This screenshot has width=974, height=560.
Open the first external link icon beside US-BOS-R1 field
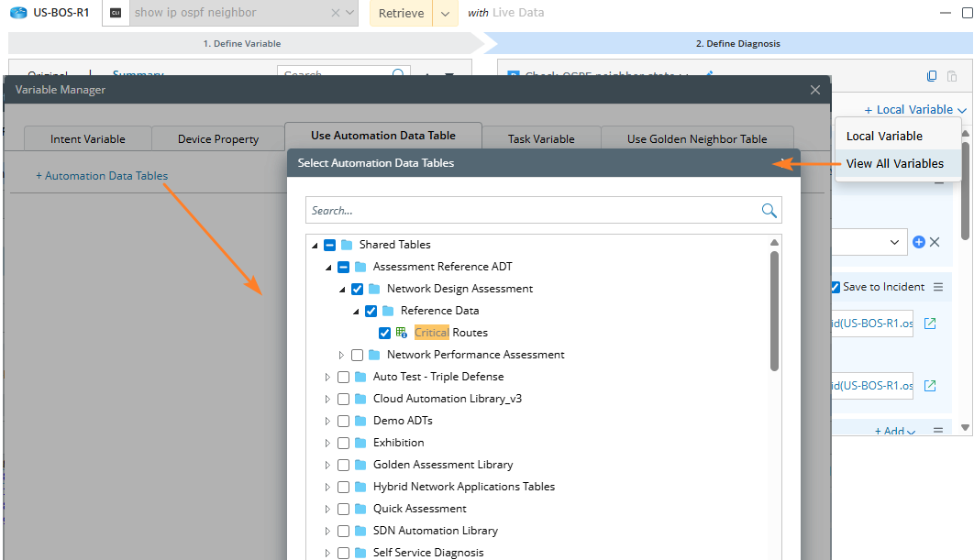(930, 324)
